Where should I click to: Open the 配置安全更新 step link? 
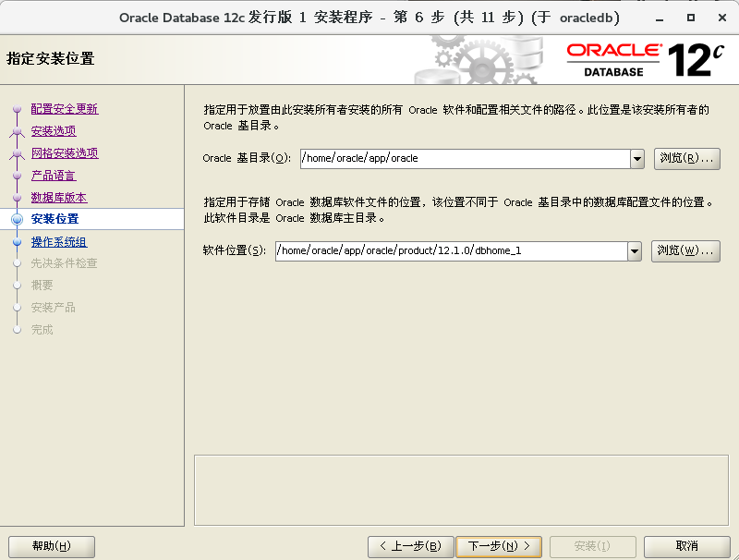click(x=65, y=109)
